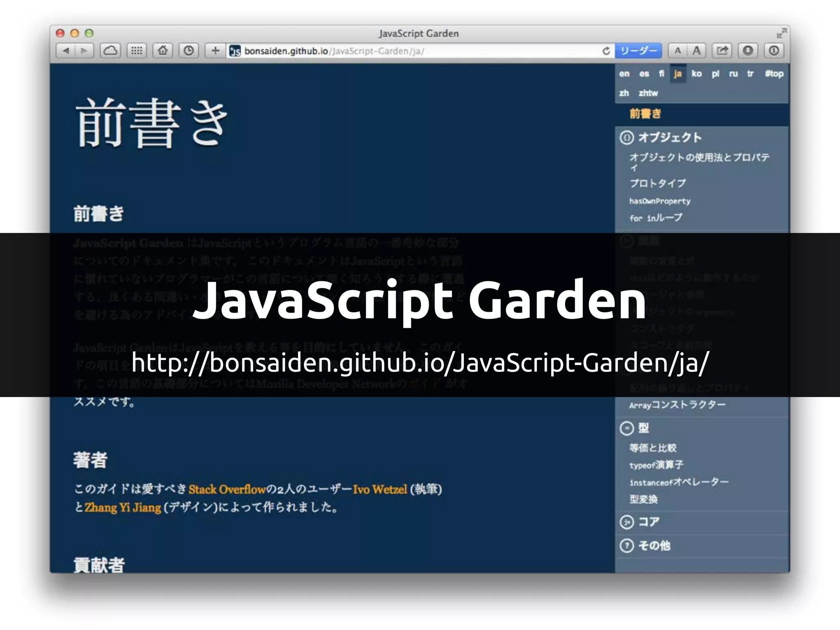Open the Arrayコンストラクター sidebar link
This screenshot has width=840, height=630.
pos(678,405)
